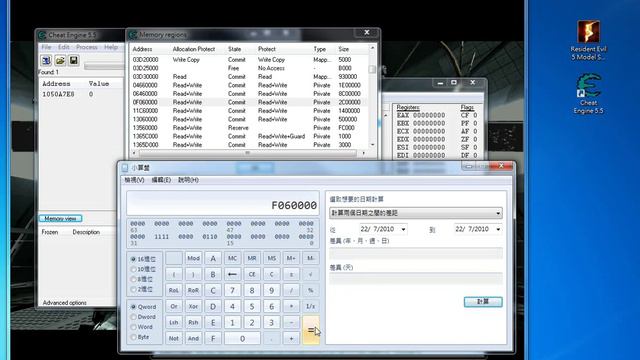Open the Resident Evil 5 Model desktop shortcut
Image resolution: width=640 pixels, height=360 pixels.
pyautogui.click(x=588, y=41)
